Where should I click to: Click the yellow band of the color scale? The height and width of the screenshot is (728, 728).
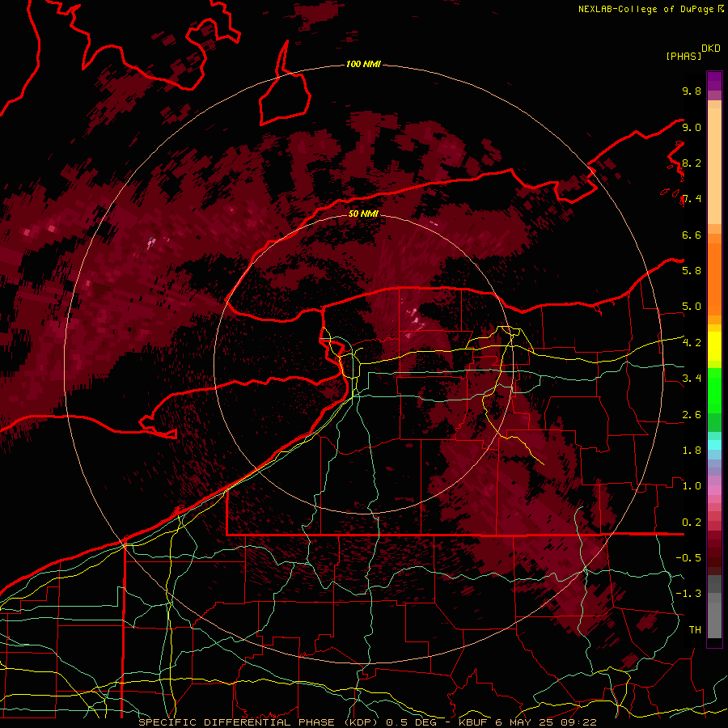click(x=714, y=346)
